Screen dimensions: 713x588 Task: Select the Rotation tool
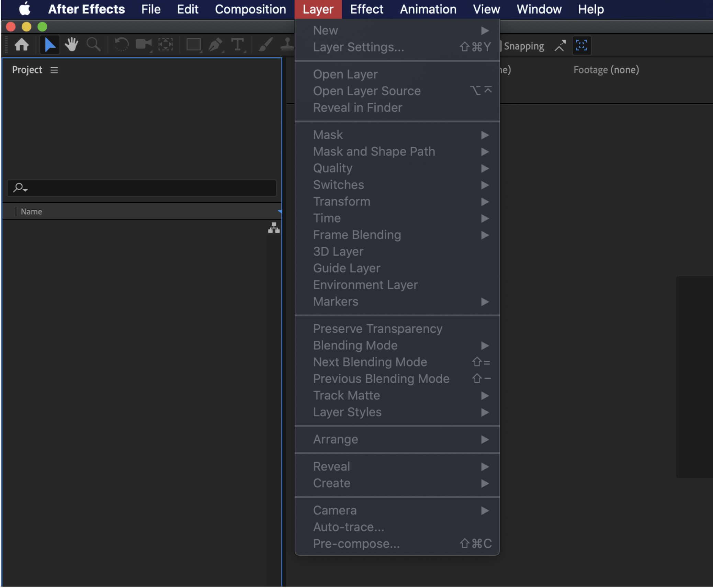(121, 45)
